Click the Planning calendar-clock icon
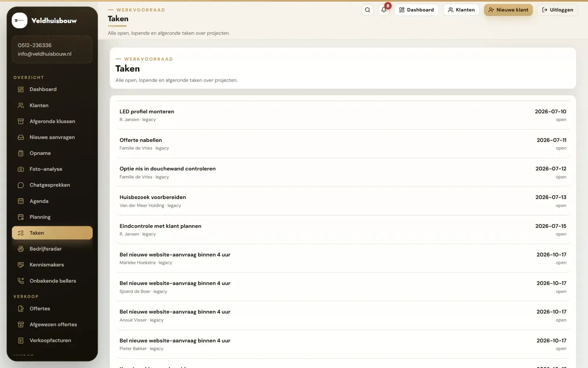Image resolution: width=588 pixels, height=368 pixels. point(21,217)
